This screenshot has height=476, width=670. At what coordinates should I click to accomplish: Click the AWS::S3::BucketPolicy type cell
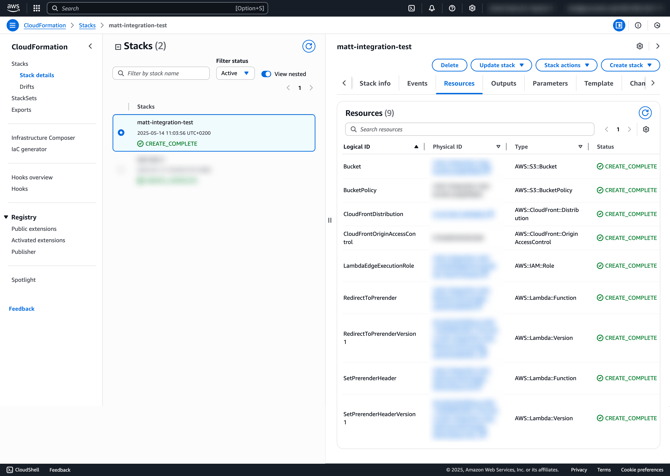(x=543, y=190)
